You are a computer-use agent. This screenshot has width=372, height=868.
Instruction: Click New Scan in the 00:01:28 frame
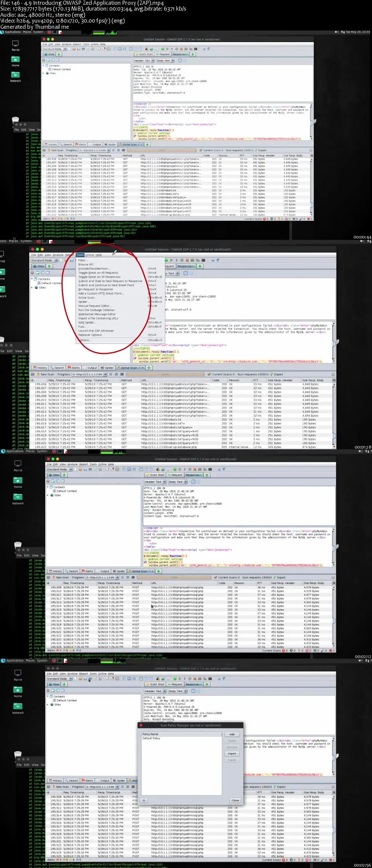tap(45, 374)
